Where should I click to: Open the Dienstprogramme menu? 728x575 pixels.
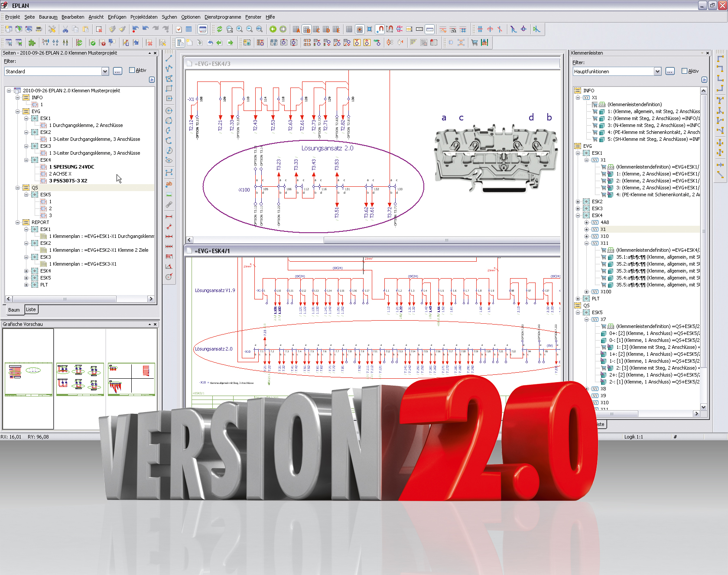coord(223,17)
